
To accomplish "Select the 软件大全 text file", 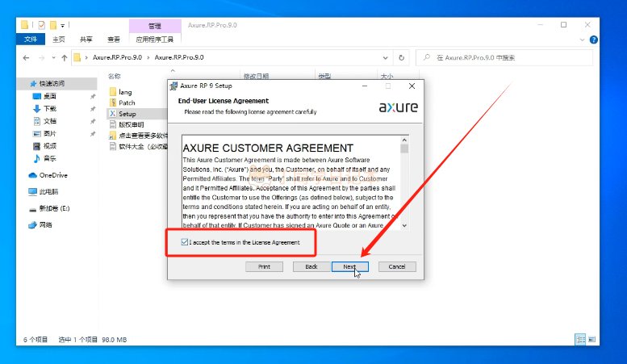I will 143,146.
